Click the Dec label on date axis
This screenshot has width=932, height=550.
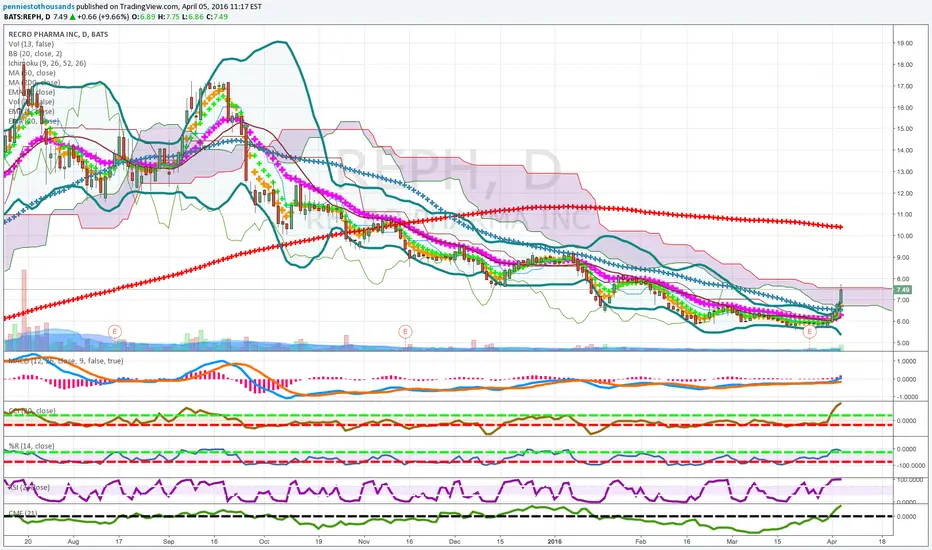coord(455,542)
